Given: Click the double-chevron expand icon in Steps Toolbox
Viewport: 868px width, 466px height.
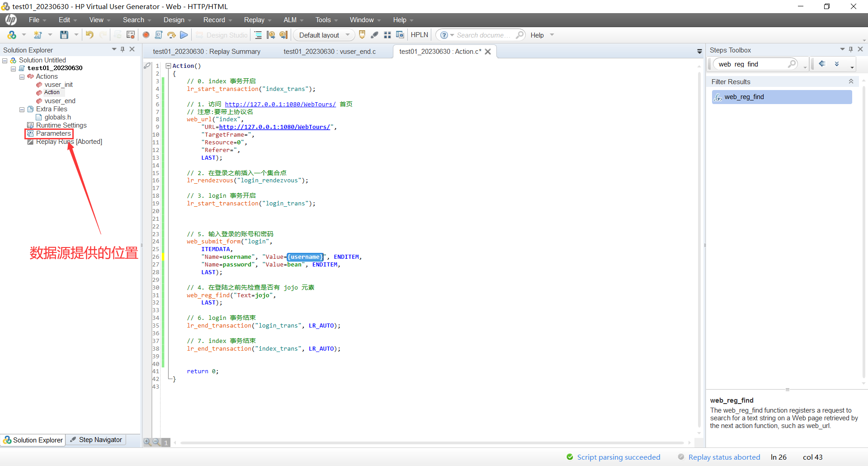Looking at the screenshot, I should pyautogui.click(x=837, y=64).
